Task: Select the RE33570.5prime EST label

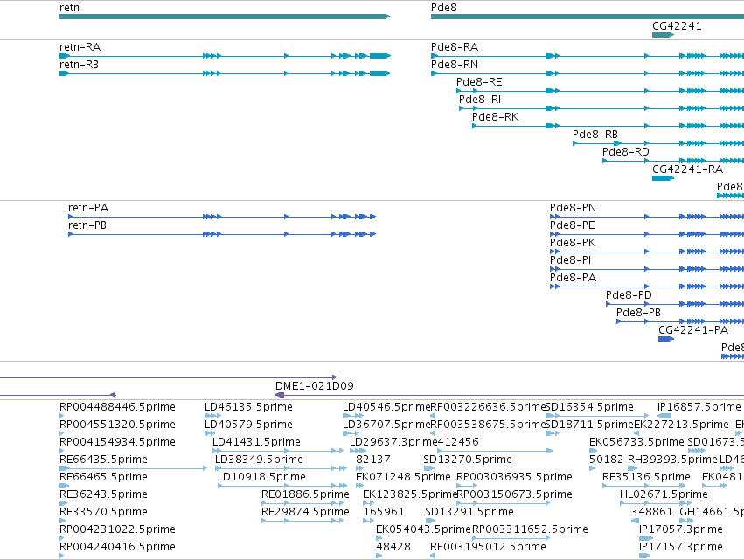Action: click(103, 512)
